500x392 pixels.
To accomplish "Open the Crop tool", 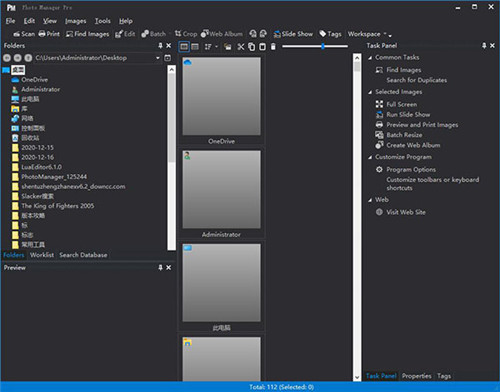I will pos(186,34).
